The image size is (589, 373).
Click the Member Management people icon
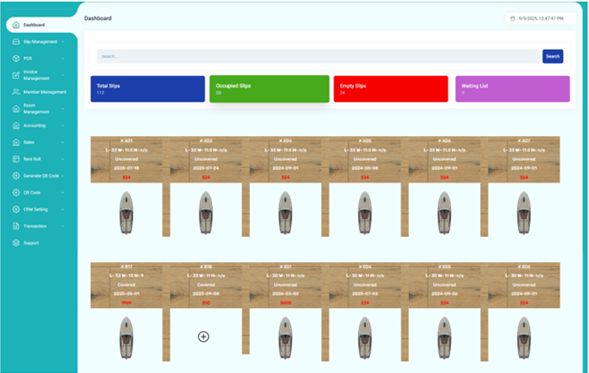[x=16, y=92]
